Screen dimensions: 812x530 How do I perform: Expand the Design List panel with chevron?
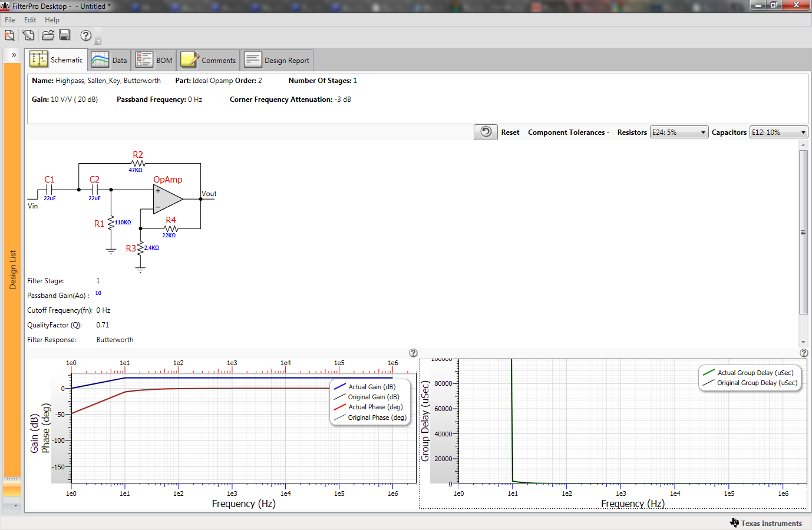[14, 55]
